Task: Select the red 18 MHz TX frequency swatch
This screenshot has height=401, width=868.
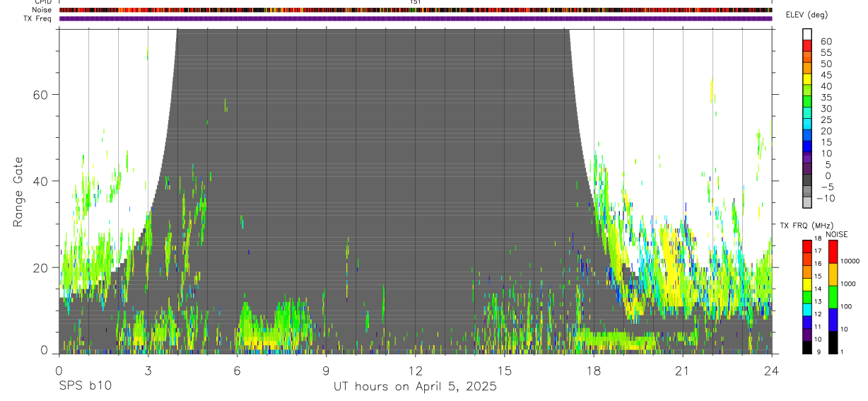Action: click(x=807, y=246)
